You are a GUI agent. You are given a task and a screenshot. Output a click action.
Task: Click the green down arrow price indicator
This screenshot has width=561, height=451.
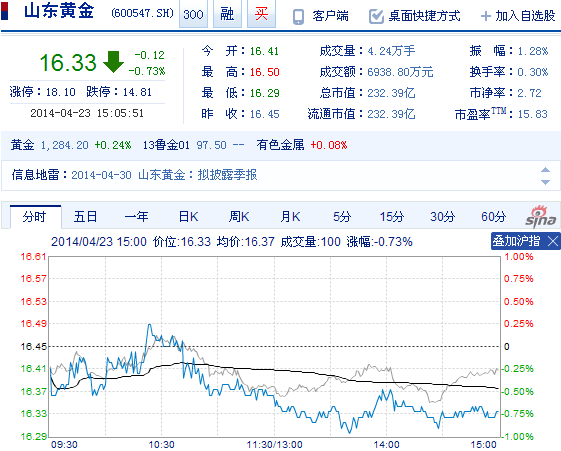click(x=113, y=62)
